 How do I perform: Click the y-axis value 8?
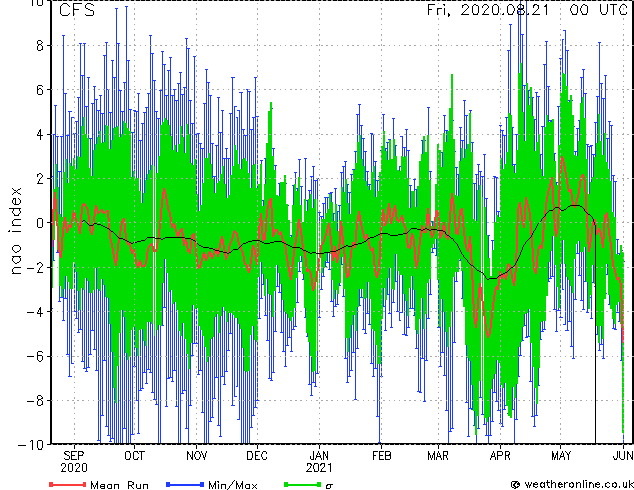coord(40,46)
